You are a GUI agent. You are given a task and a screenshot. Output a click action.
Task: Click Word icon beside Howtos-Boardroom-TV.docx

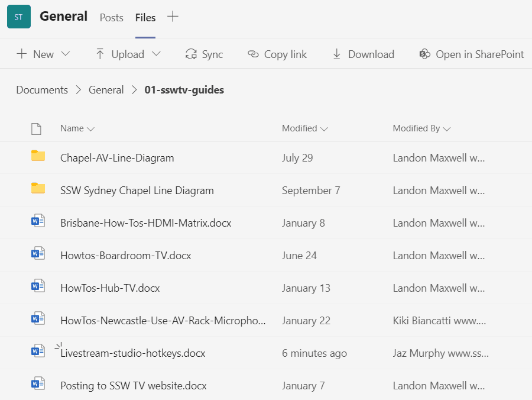click(x=38, y=254)
